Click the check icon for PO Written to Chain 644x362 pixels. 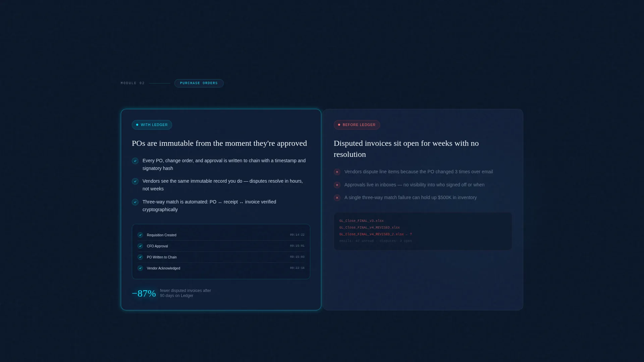pyautogui.click(x=140, y=257)
